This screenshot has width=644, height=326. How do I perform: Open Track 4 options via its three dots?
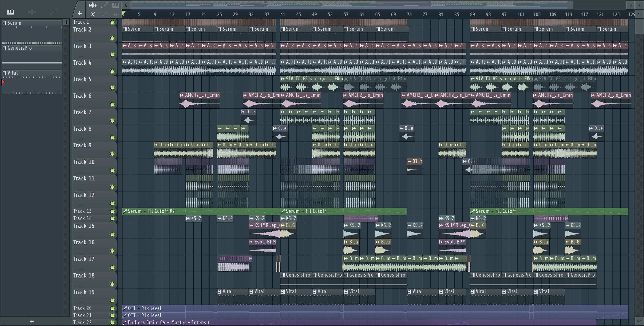[81, 73]
